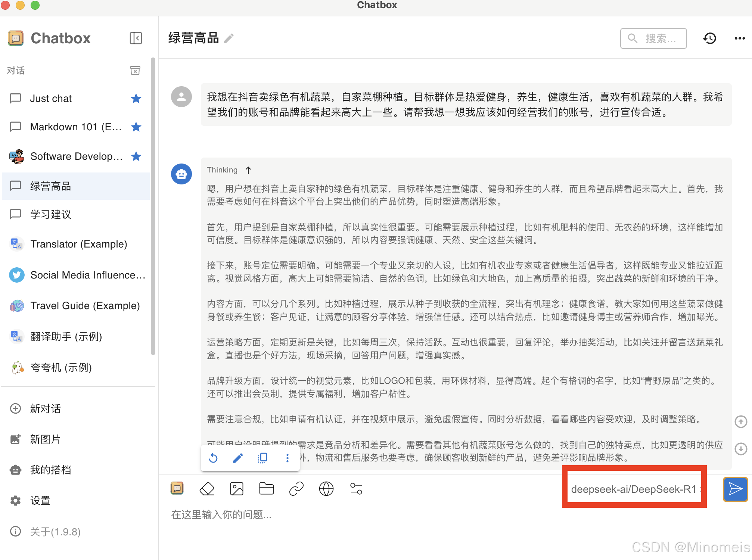The width and height of the screenshot is (752, 560).
Task: Open the three-dot menu in header
Action: tap(739, 38)
